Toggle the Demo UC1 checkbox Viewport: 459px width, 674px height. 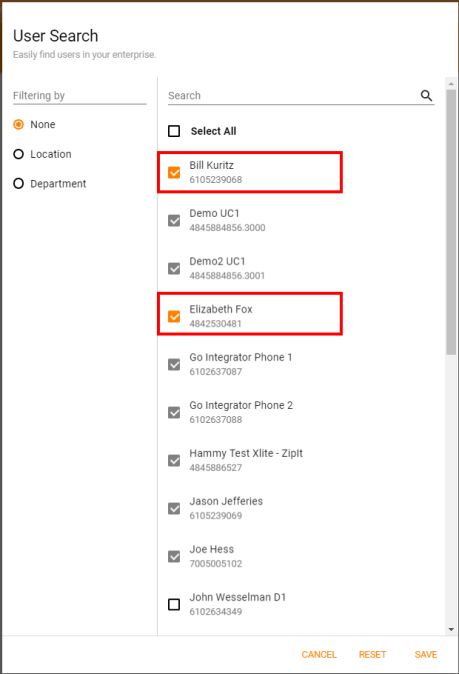[x=174, y=221]
